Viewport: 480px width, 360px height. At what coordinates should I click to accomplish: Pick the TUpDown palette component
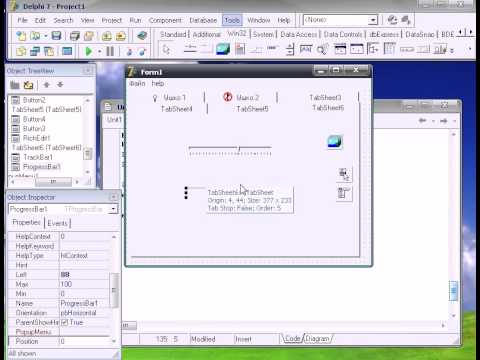click(x=290, y=50)
